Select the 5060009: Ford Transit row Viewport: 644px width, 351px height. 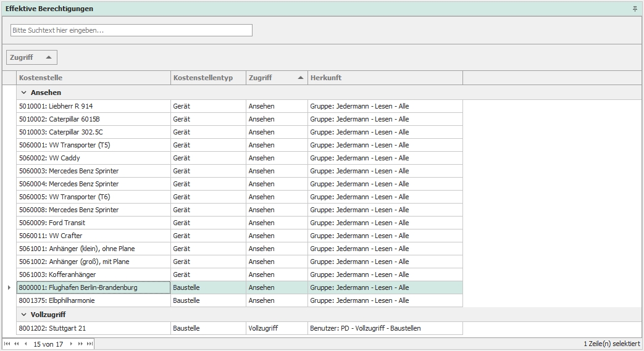[93, 223]
